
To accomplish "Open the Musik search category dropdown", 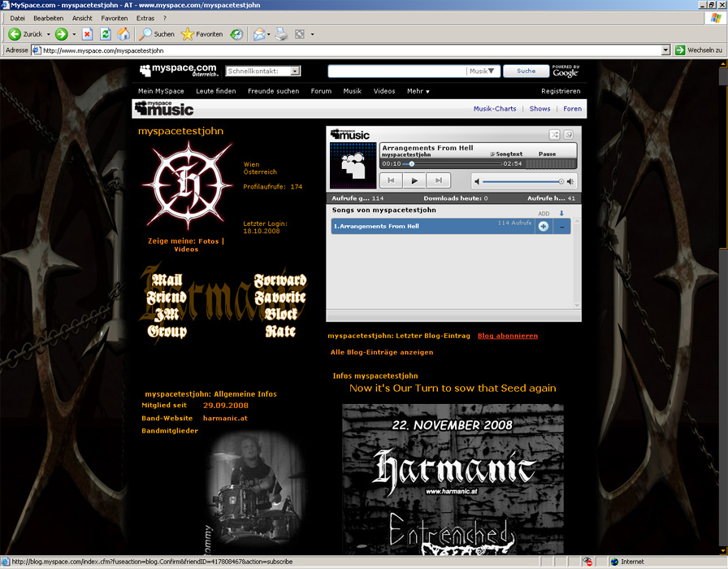I will (x=482, y=71).
